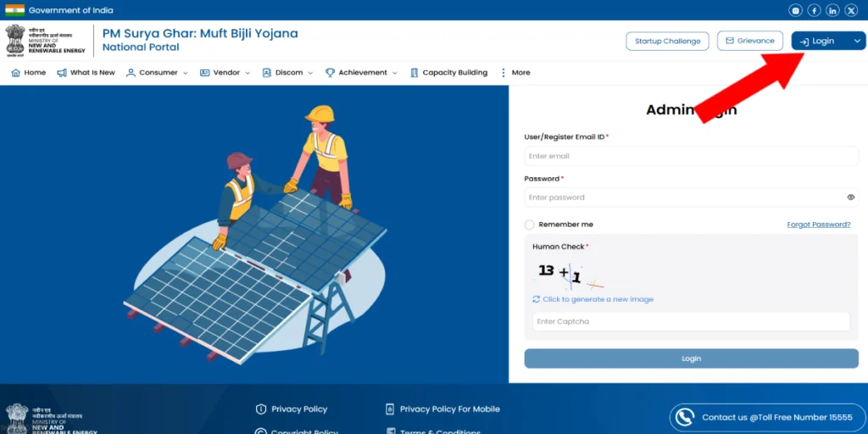Expand the Achievement menu chevron
868x434 pixels.
(x=395, y=73)
